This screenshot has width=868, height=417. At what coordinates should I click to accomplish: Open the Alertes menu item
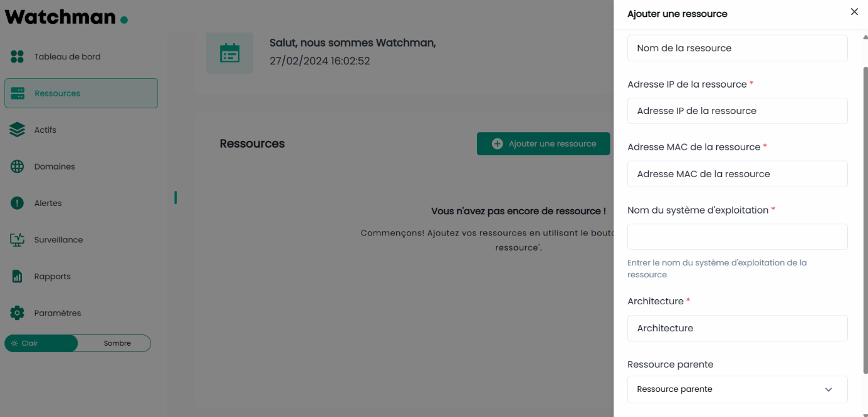pos(81,203)
